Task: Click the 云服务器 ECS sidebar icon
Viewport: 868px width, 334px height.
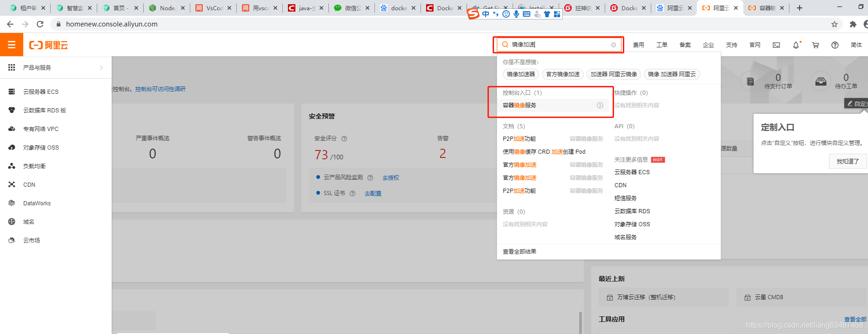Action: coord(12,92)
